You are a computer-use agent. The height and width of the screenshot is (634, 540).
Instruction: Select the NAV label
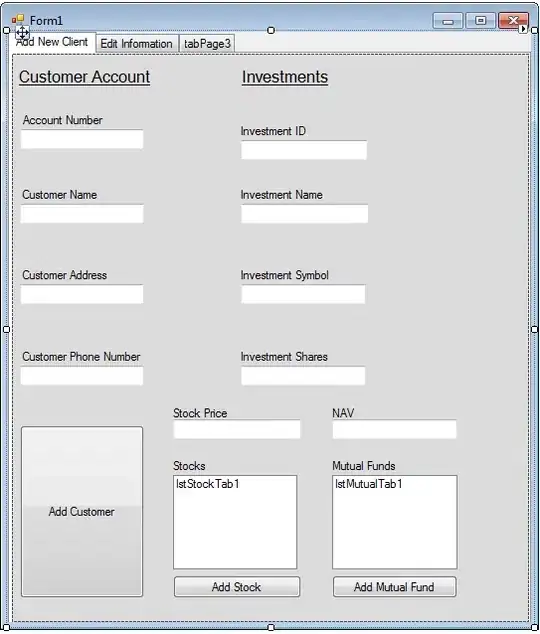pos(343,413)
